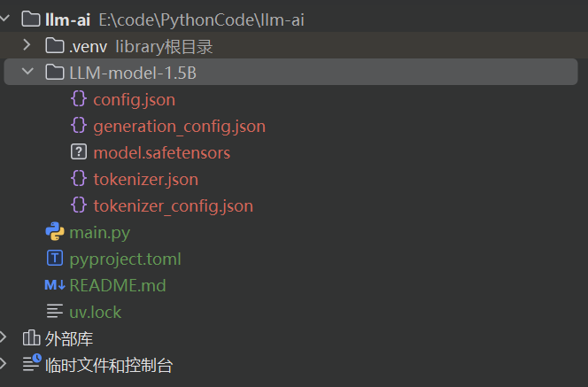The width and height of the screenshot is (588, 387).
Task: Select generation_config.json in the tree
Action: point(179,126)
